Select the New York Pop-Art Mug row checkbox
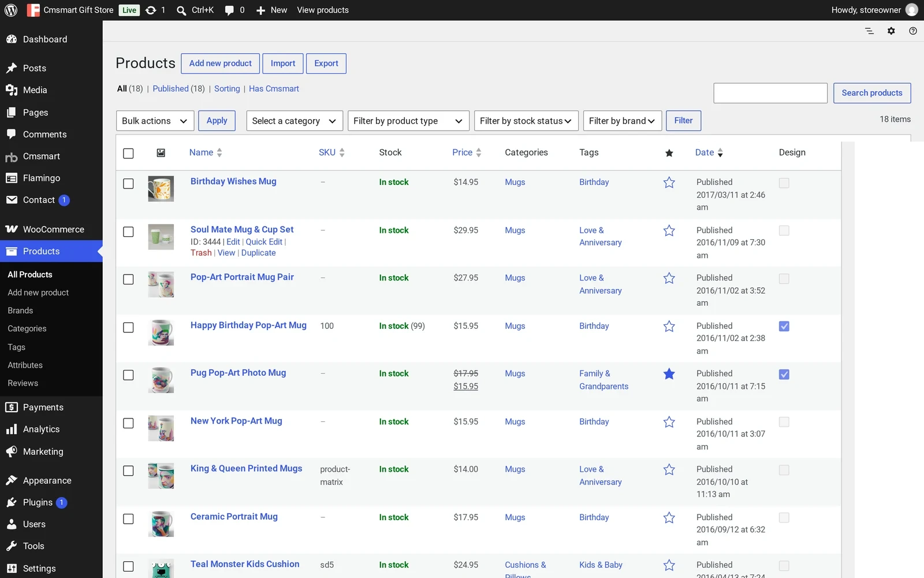Screen dimensions: 924x578 tap(128, 423)
